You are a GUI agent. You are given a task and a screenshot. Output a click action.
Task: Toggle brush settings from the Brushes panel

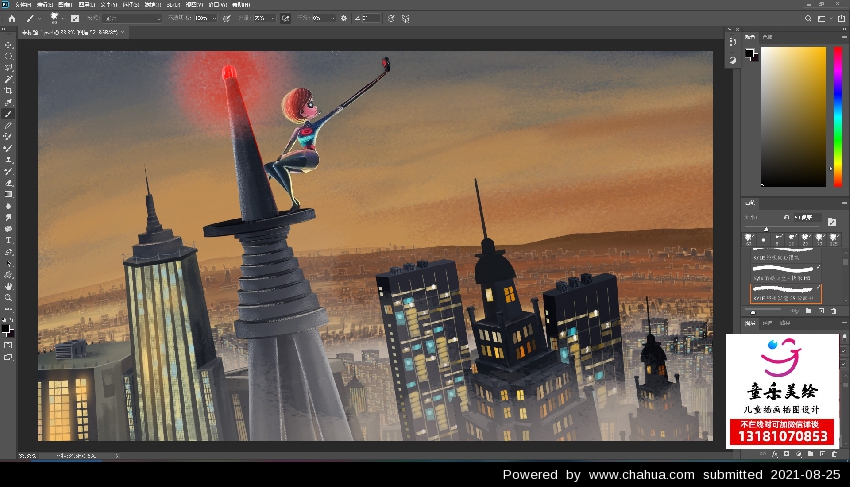tap(832, 222)
